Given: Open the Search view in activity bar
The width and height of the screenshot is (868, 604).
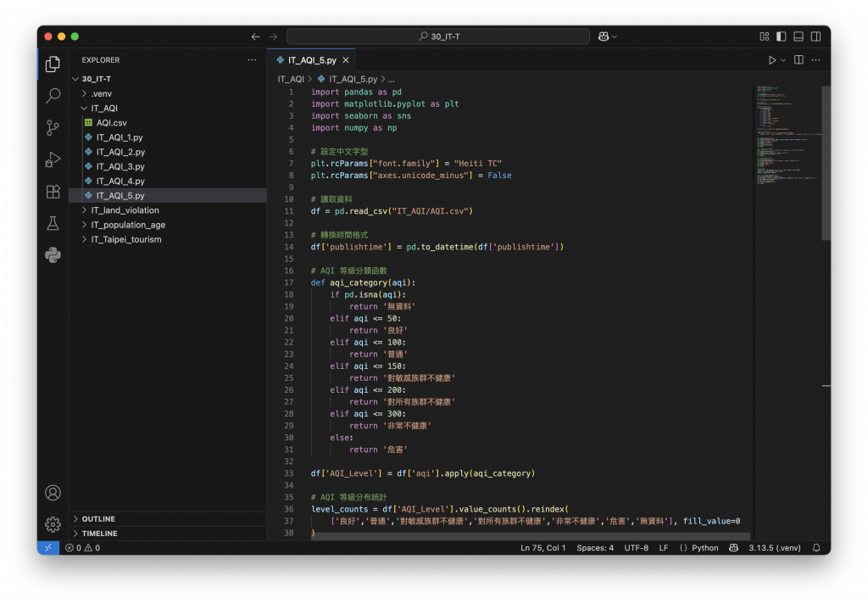Looking at the screenshot, I should point(53,96).
